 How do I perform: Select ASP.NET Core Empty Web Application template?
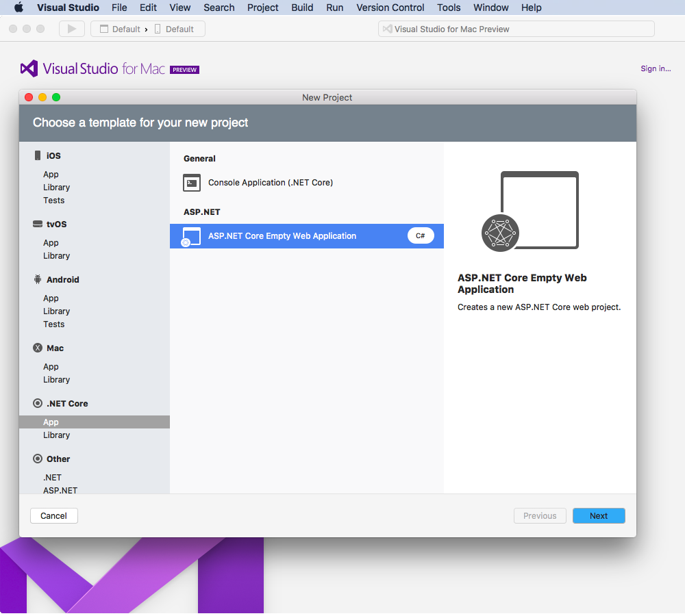[x=307, y=236]
